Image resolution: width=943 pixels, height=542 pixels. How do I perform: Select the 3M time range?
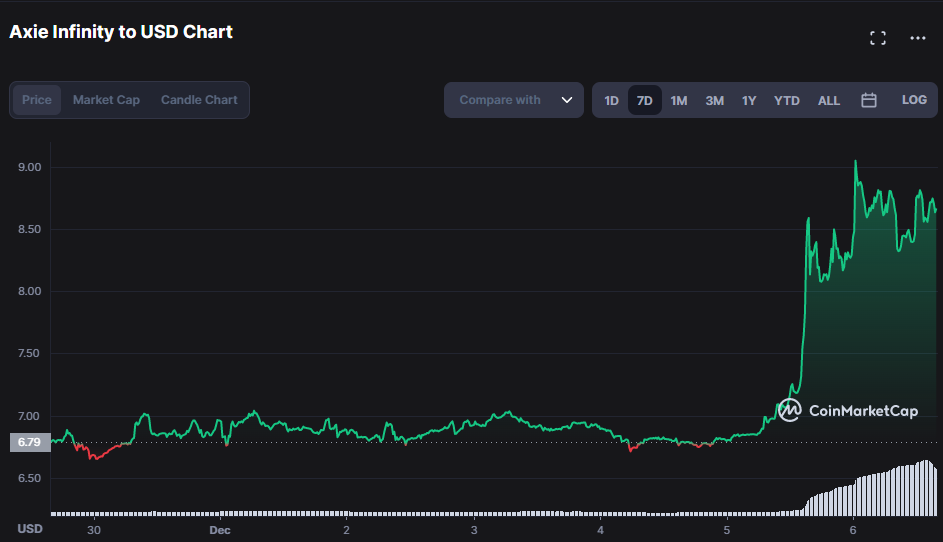pos(714,100)
